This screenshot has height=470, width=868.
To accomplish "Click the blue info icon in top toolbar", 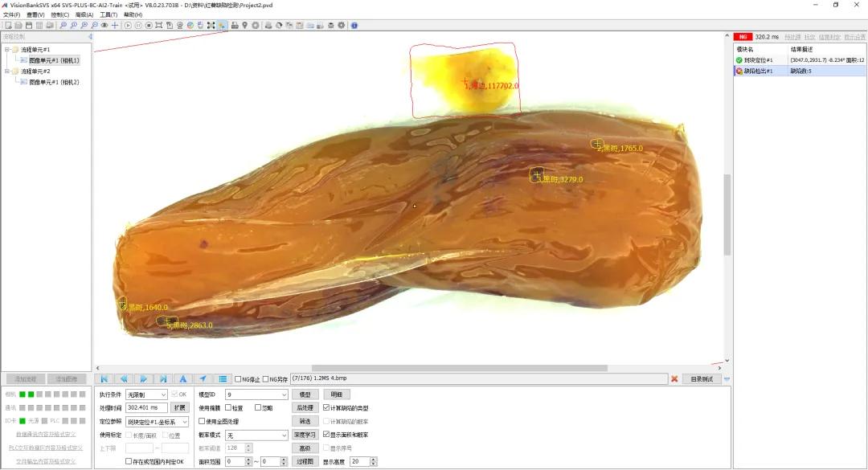I will coord(354,26).
